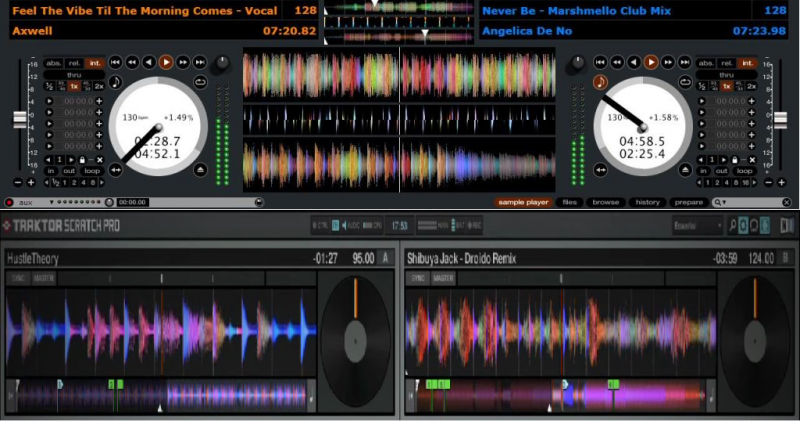The width and height of the screenshot is (800, 422).
Task: Click the censor arrows button on the right deck
Action: click(x=601, y=170)
